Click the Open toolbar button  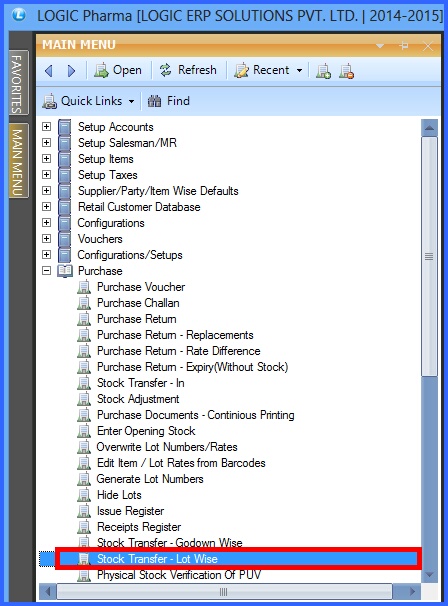point(118,70)
